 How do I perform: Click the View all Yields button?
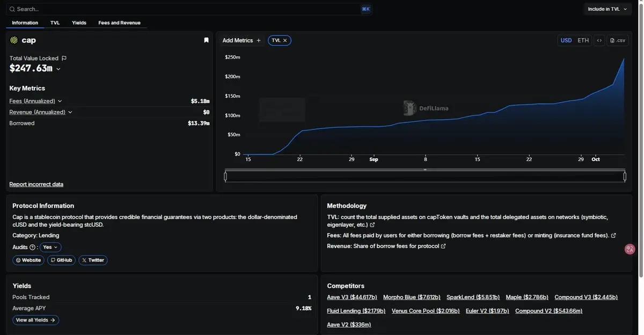(x=35, y=320)
